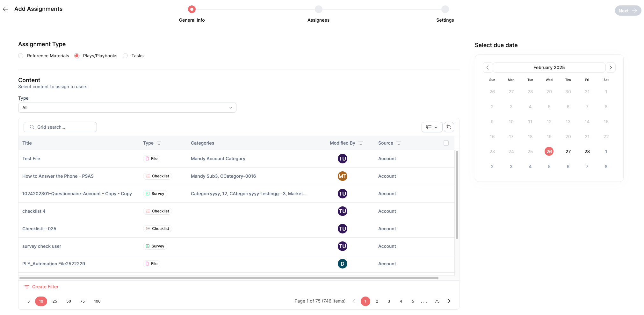Click the Checklist badge on the PSAS row
This screenshot has width=644, height=315.
click(157, 176)
